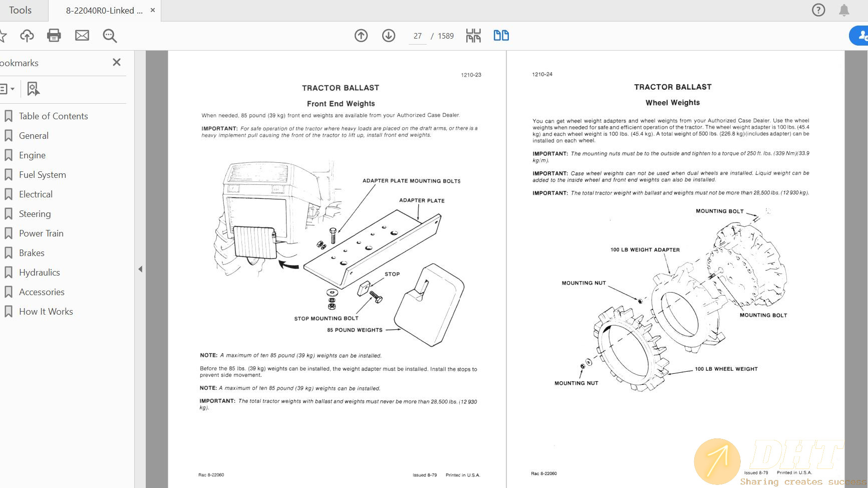Viewport: 868px width, 488px height.
Task: Open the organize pages grid icon
Action: 472,36
